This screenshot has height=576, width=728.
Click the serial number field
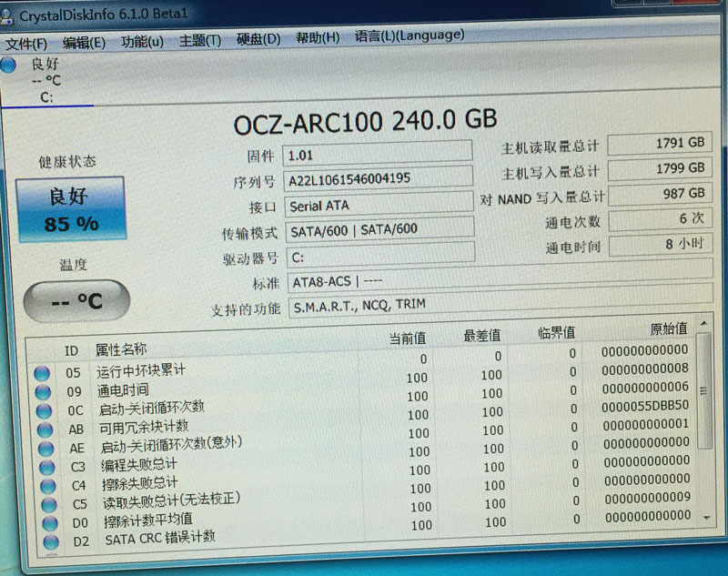[x=378, y=178]
